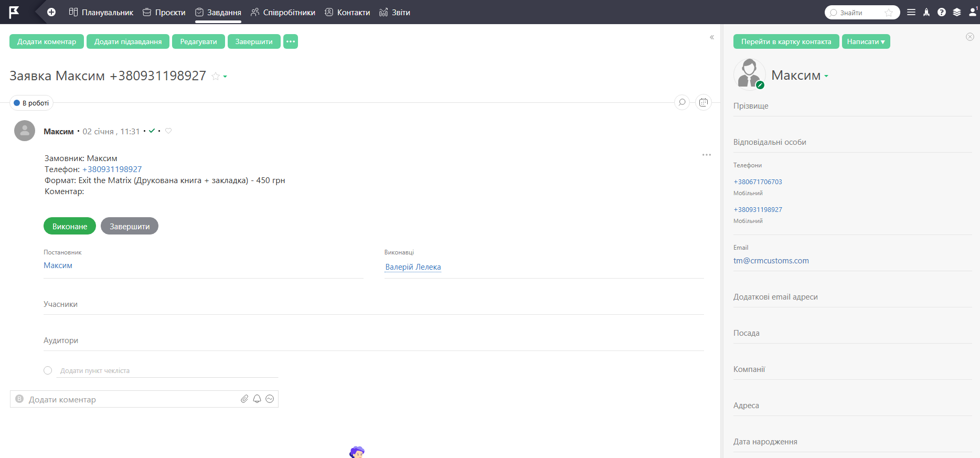This screenshot has height=458, width=980.
Task: Open the layers stack icon in header
Action: click(x=957, y=12)
